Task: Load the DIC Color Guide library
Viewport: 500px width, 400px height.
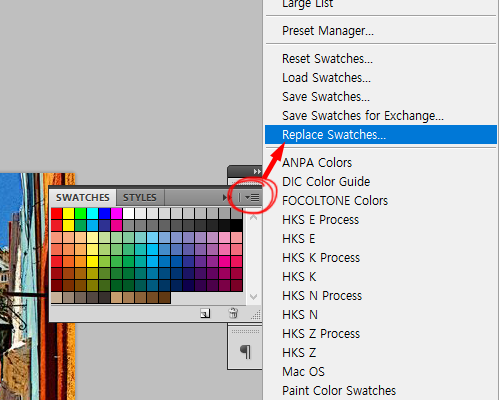Action: [x=326, y=182]
